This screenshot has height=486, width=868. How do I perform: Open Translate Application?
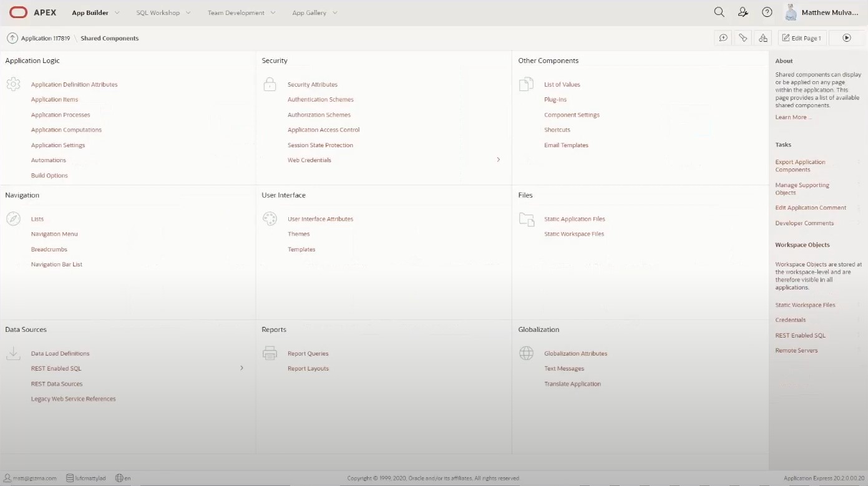click(572, 384)
